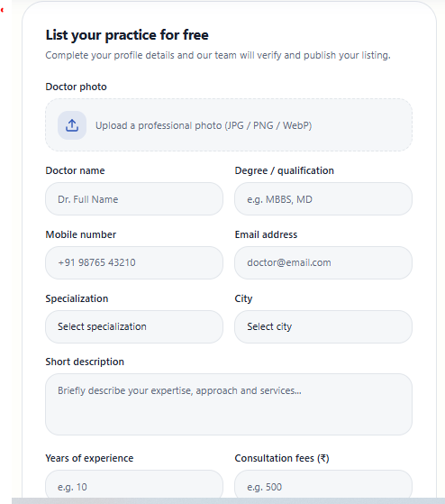
Task: Expand the Select city dropdown
Action: click(x=323, y=326)
